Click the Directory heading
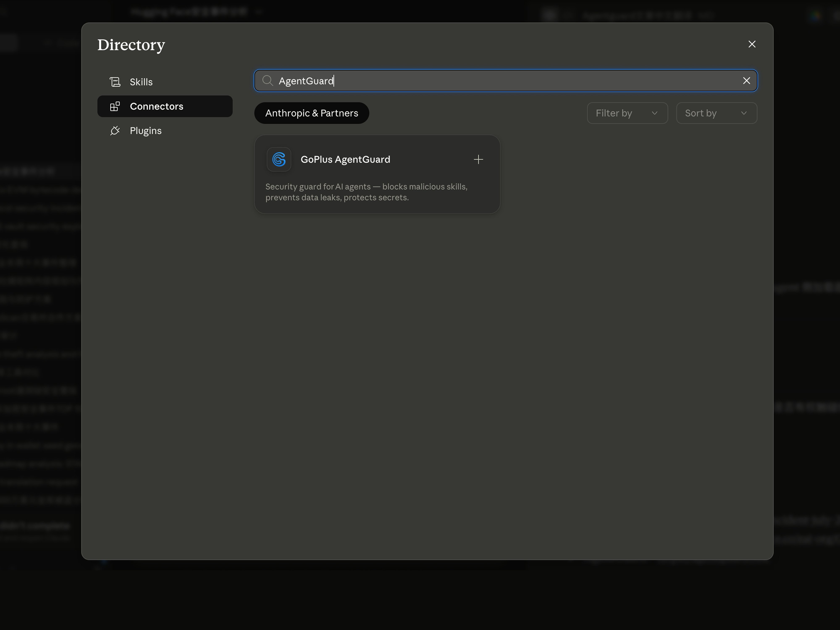 [x=131, y=45]
